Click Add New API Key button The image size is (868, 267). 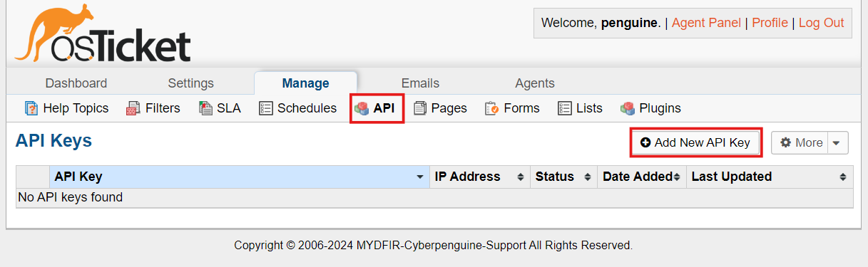(695, 142)
